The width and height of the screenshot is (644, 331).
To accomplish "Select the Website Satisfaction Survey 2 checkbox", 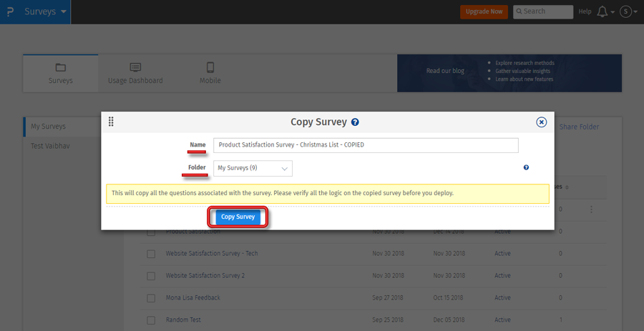I will tap(151, 276).
